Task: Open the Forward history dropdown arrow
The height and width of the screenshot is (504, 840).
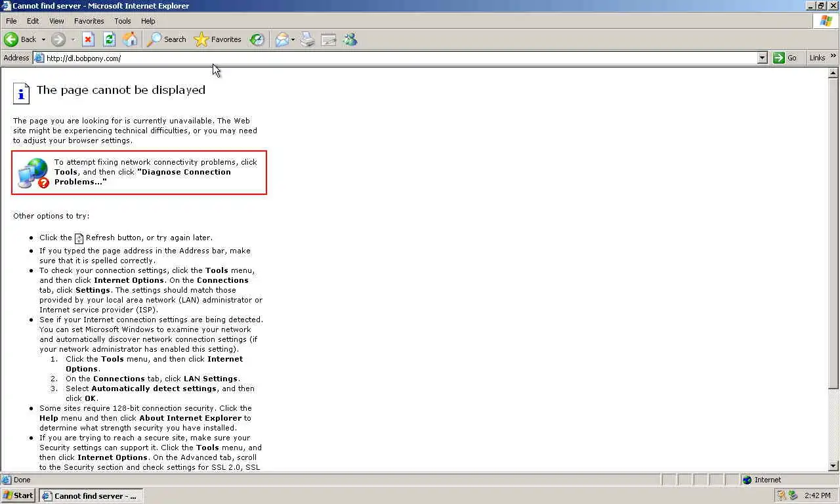Action: (x=73, y=39)
